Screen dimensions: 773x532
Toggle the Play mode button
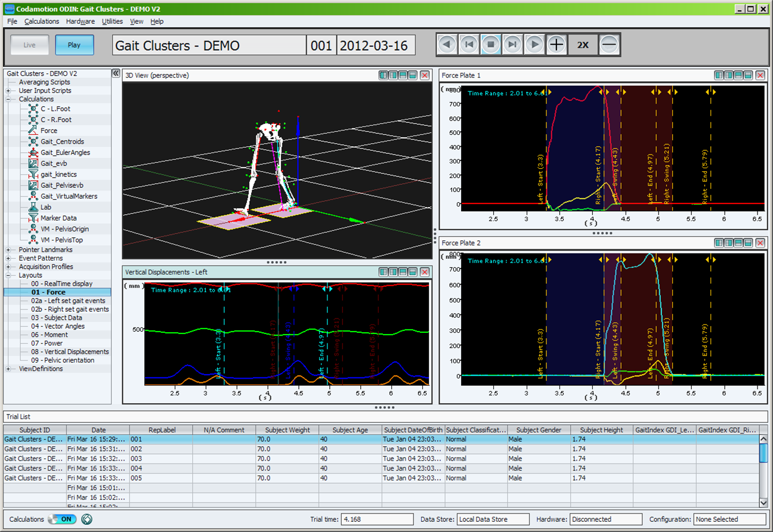coord(75,45)
